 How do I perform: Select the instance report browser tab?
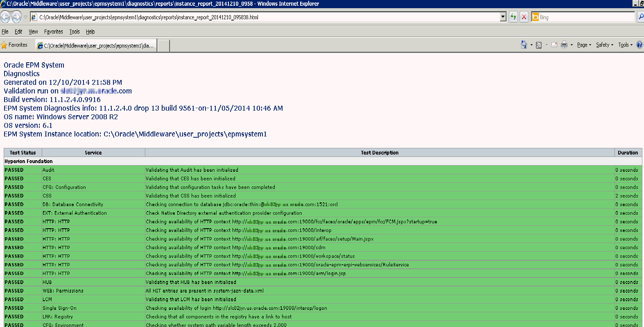coord(96,45)
